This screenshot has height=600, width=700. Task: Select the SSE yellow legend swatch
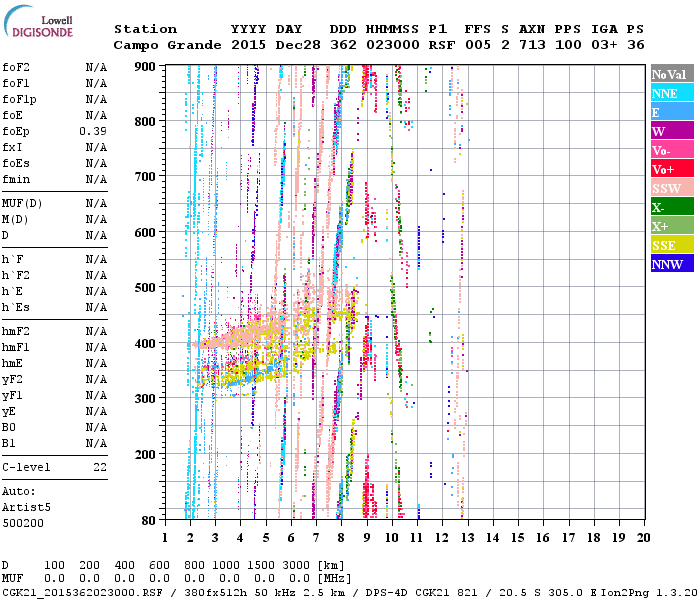click(x=672, y=245)
